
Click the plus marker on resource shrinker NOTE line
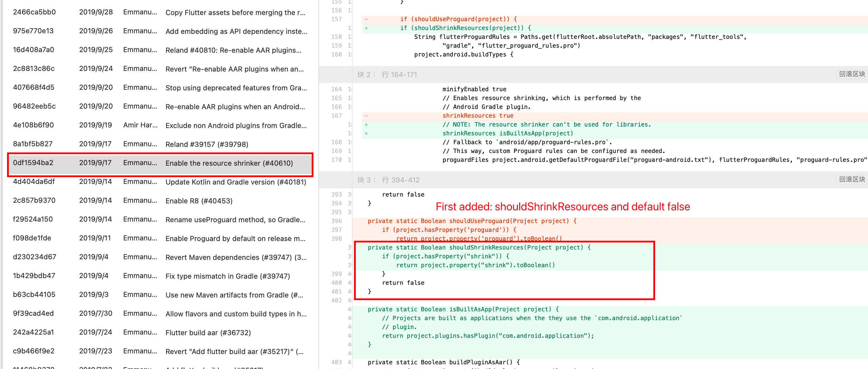point(366,124)
